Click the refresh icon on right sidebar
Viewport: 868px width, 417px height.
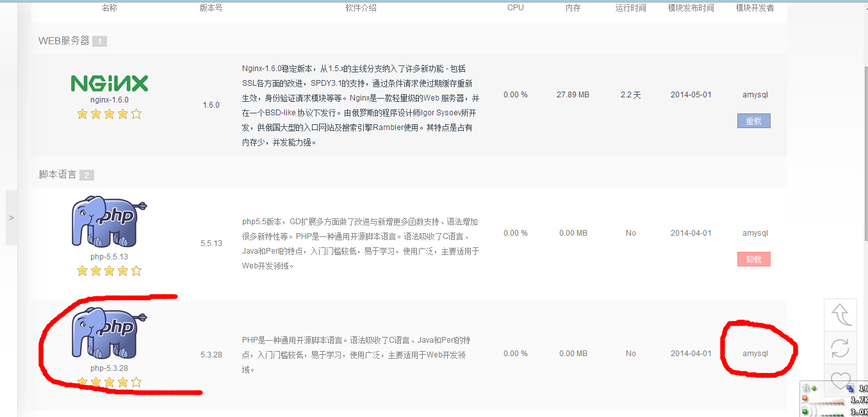(840, 348)
